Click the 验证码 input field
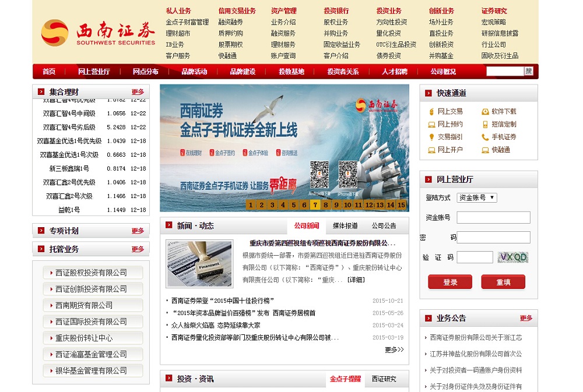 pyautogui.click(x=475, y=257)
